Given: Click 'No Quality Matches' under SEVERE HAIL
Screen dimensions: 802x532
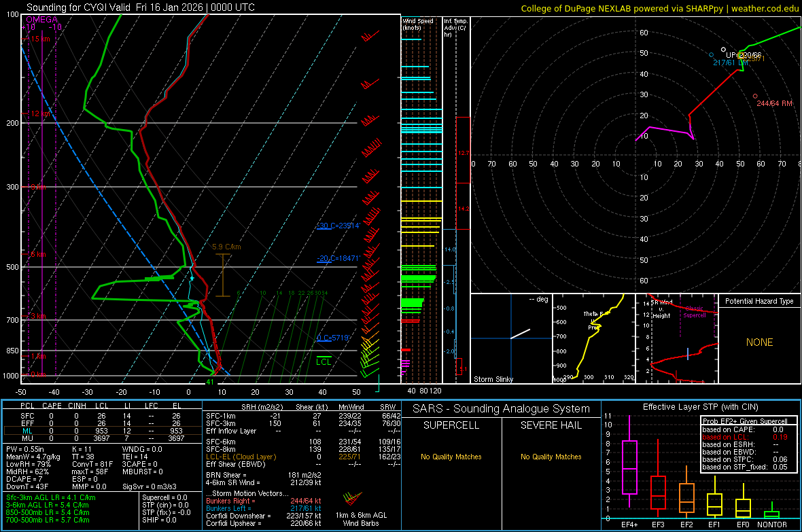Looking at the screenshot, I should pyautogui.click(x=551, y=457).
